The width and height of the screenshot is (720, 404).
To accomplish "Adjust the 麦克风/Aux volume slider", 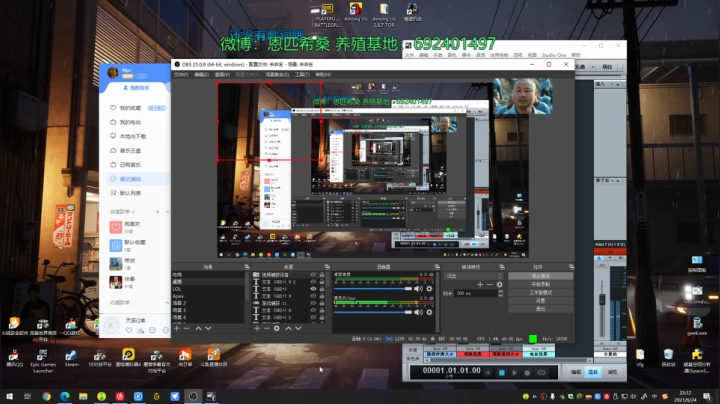I will [x=373, y=312].
